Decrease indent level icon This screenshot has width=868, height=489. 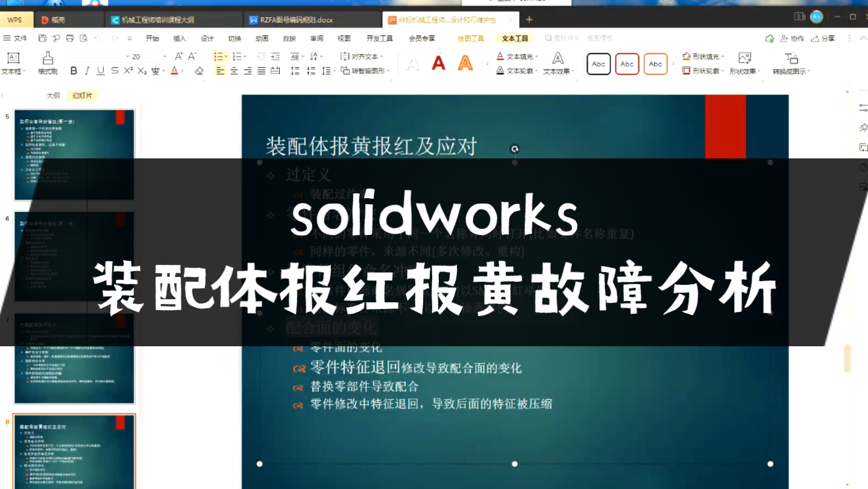click(262, 56)
